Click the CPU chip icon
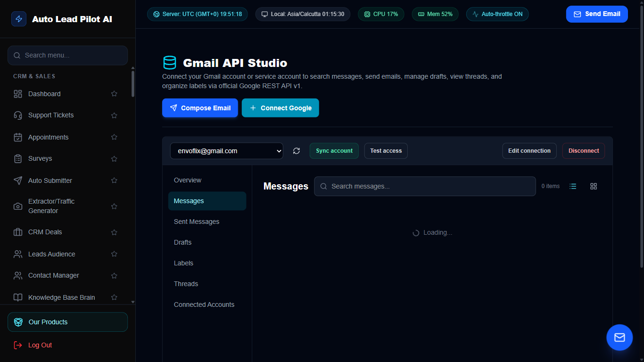Viewport: 644px width, 362px height. pyautogui.click(x=367, y=14)
